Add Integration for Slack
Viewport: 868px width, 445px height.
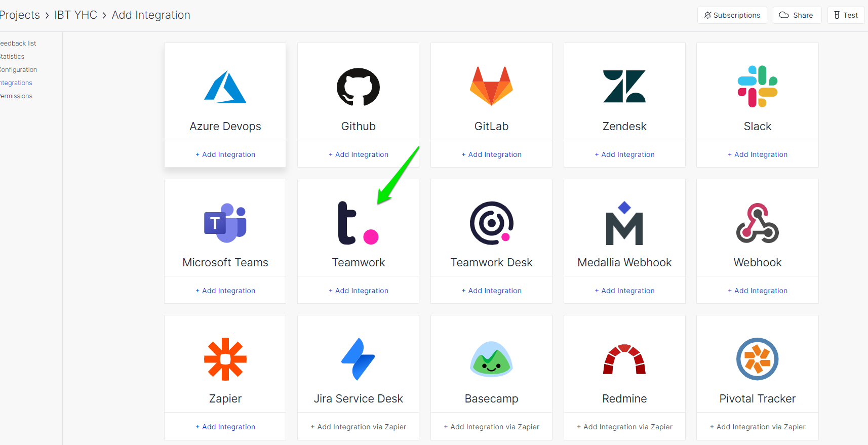point(758,154)
